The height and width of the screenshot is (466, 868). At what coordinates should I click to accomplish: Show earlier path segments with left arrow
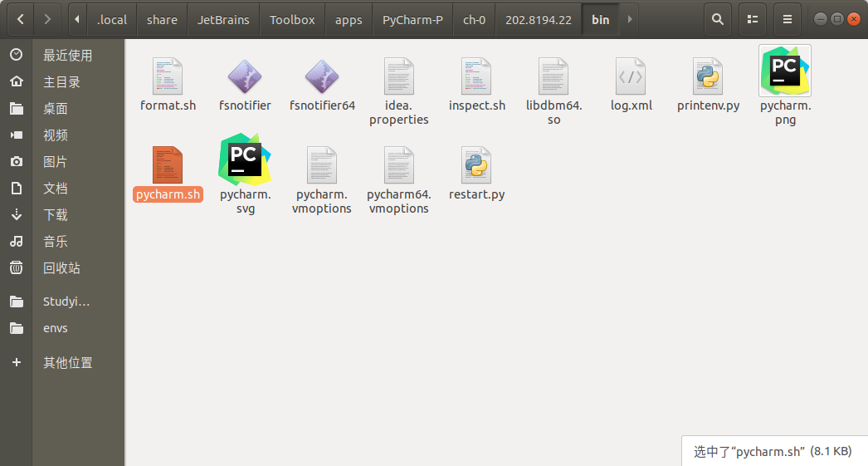pos(77,19)
